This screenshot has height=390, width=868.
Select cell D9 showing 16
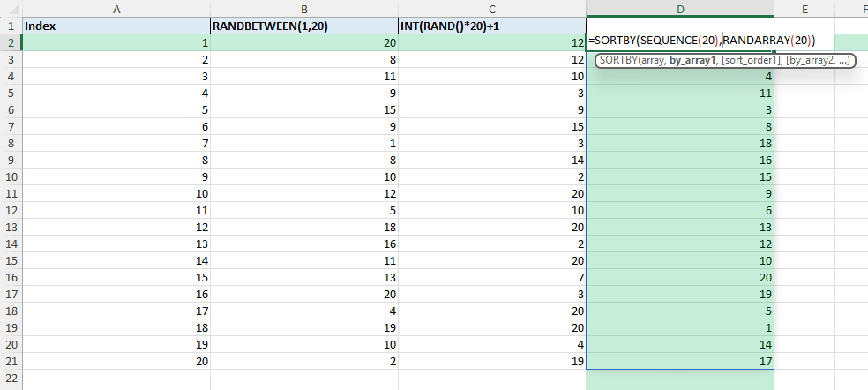coord(680,160)
